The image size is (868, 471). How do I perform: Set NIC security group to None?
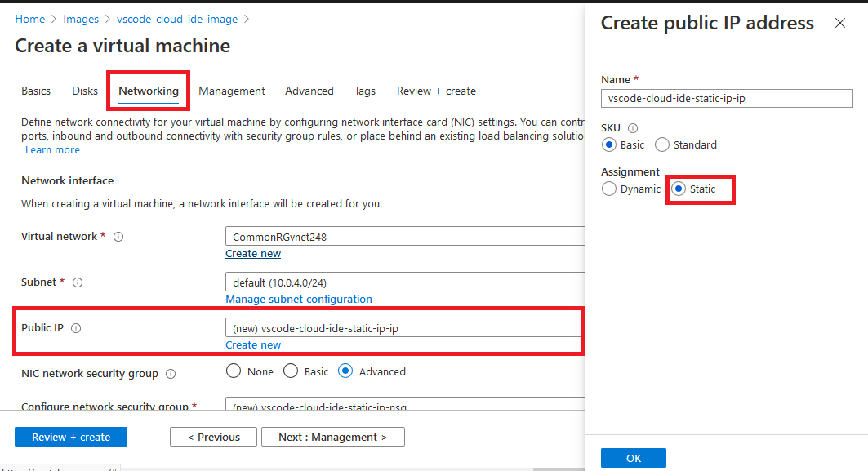[x=234, y=371]
